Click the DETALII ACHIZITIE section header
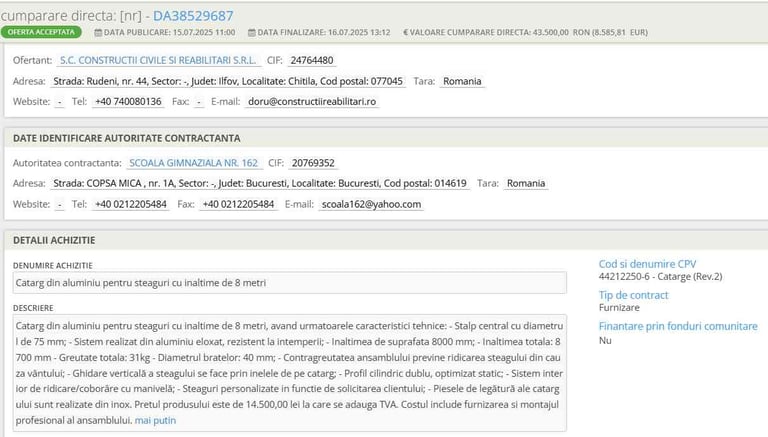Image resolution: width=768 pixels, height=437 pixels. click(54, 241)
